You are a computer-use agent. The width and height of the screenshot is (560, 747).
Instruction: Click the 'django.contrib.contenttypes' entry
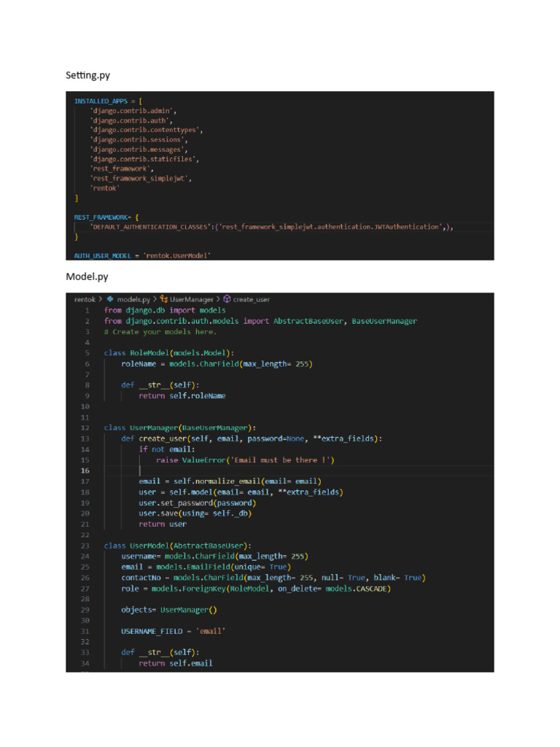145,130
